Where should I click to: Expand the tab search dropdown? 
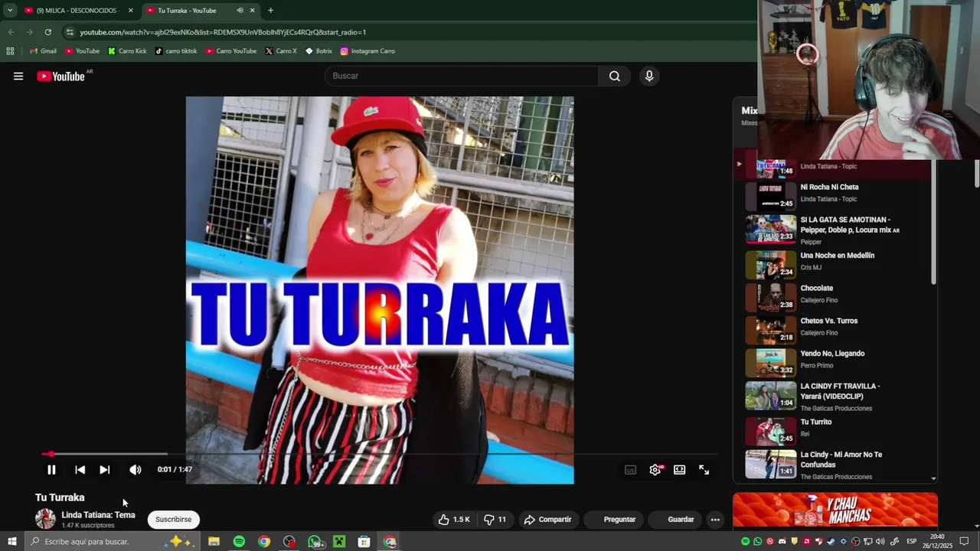pos(9,11)
